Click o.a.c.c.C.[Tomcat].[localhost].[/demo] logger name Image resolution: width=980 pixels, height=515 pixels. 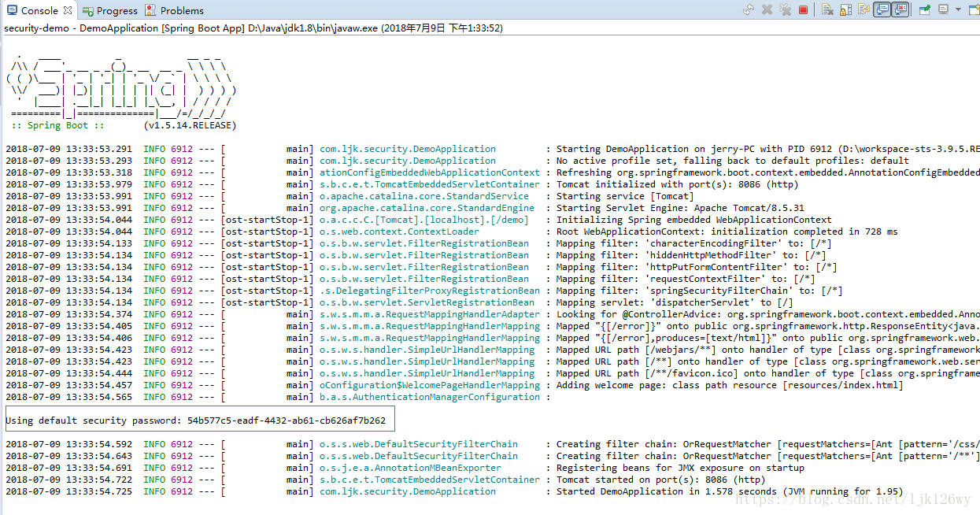424,220
